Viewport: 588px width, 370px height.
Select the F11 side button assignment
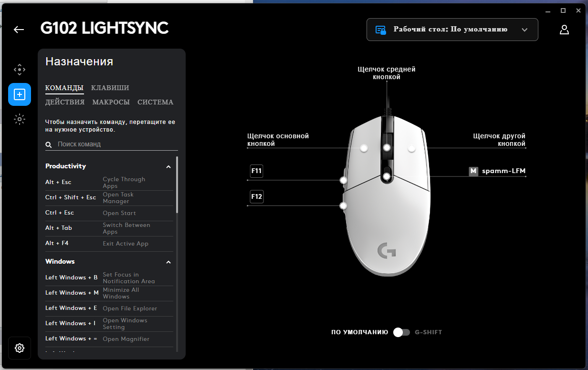pyautogui.click(x=257, y=171)
